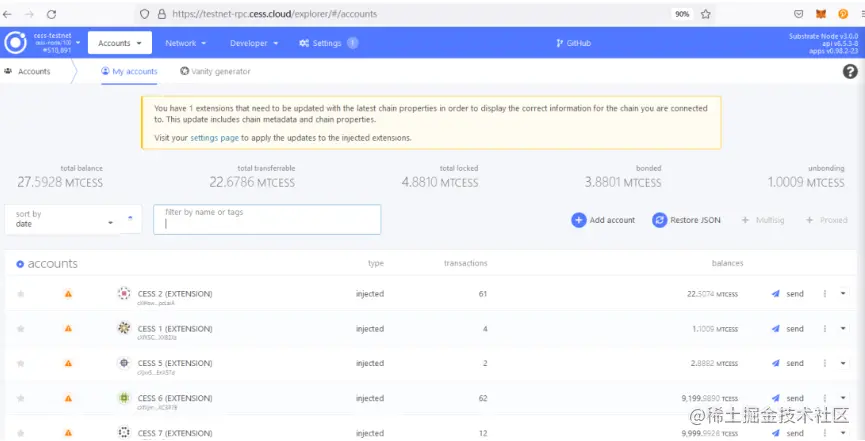Toggle favorite star for CESS 7

21,433
